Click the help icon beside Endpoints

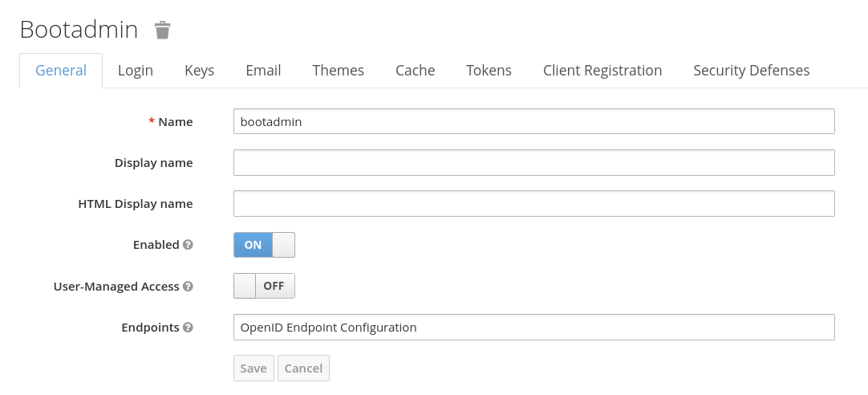pos(188,328)
